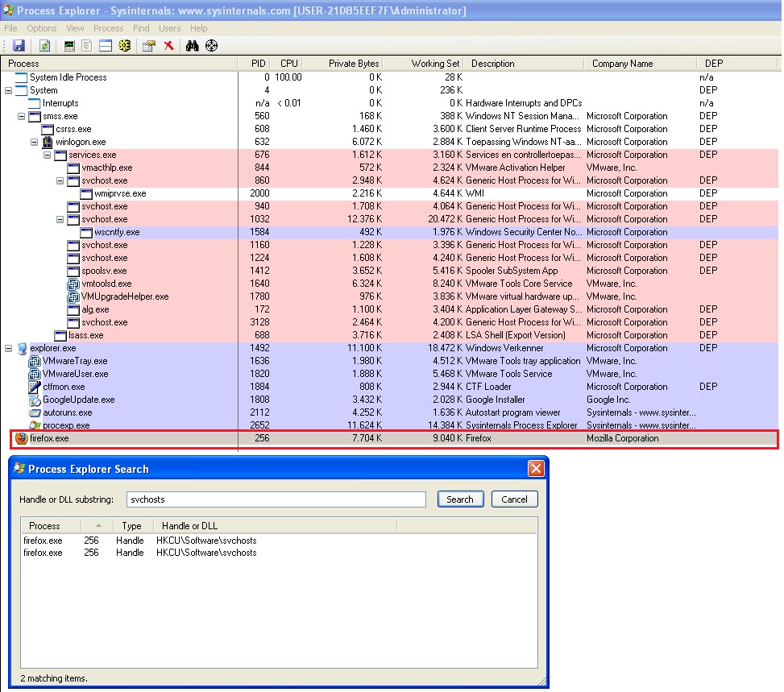
Task: Sort by the DEP column header
Action: pyautogui.click(x=737, y=64)
